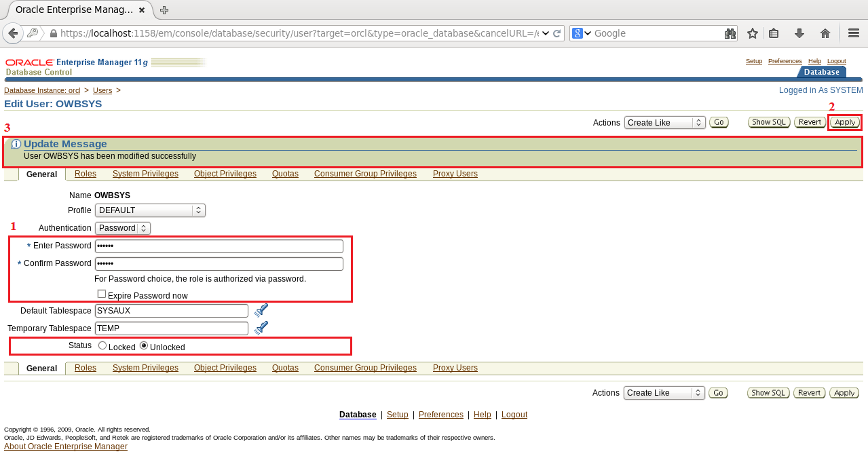868x454 pixels.
Task: Click the Update Message information icon
Action: click(16, 144)
